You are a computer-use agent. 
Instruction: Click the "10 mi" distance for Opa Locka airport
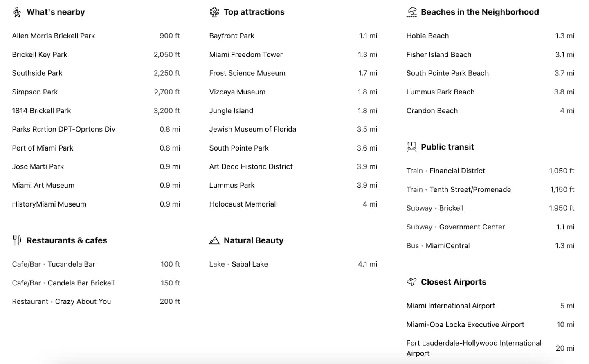point(565,325)
